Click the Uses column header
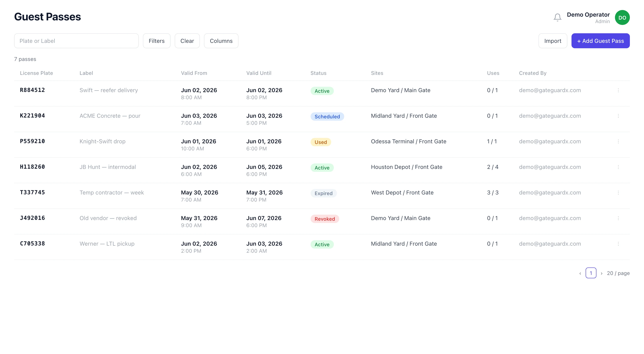The width and height of the screenshot is (644, 354). coord(493,73)
